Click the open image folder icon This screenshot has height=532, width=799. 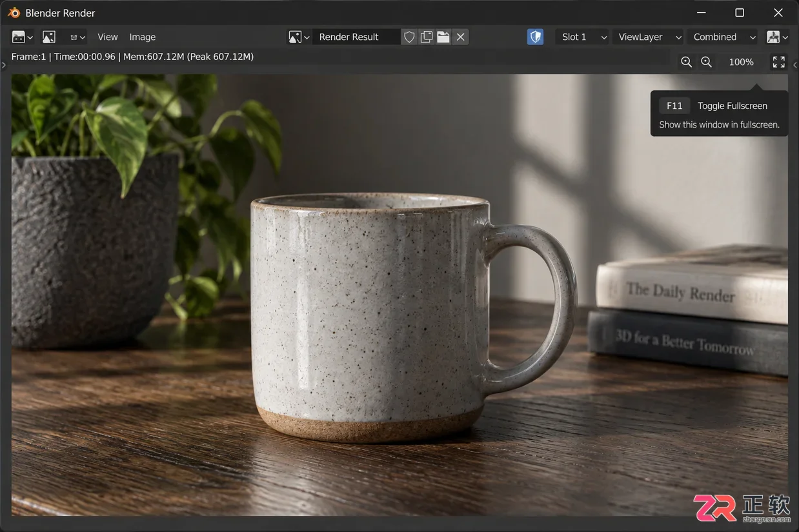(443, 37)
